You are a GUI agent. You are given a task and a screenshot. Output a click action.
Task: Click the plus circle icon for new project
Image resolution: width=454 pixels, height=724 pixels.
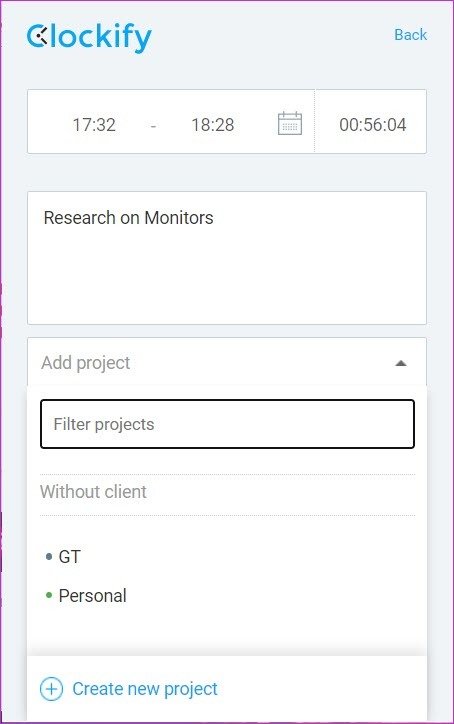(x=51, y=689)
